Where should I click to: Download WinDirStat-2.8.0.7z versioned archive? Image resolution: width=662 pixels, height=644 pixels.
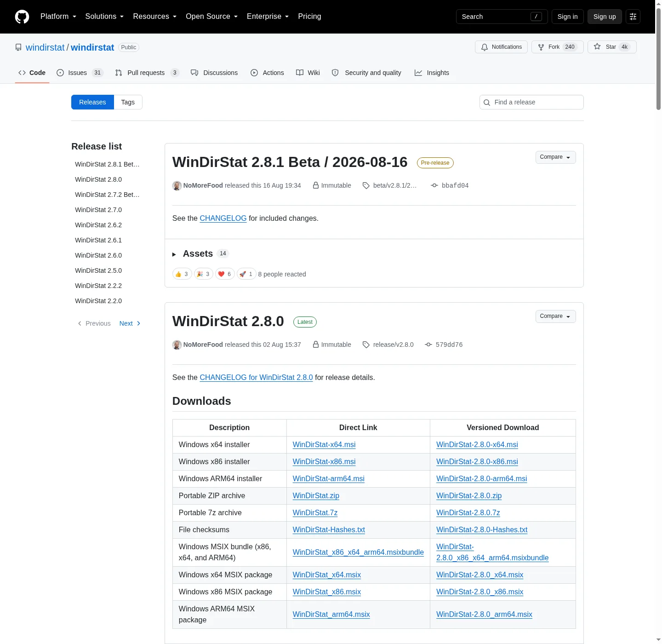(x=468, y=513)
